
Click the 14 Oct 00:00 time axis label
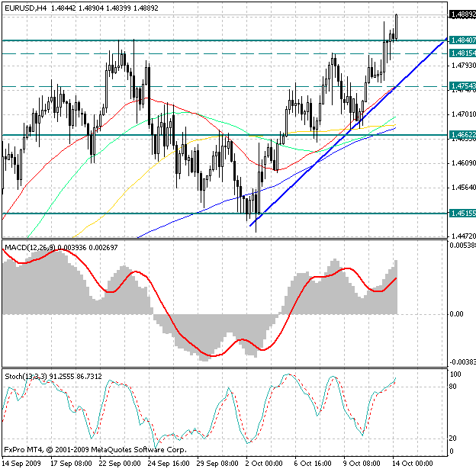coord(413,463)
